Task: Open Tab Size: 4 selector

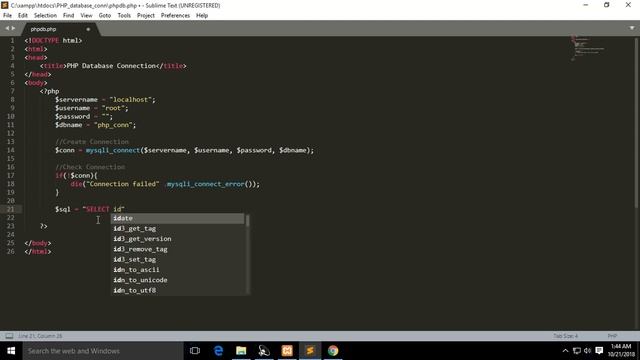Action: pyautogui.click(x=565, y=336)
